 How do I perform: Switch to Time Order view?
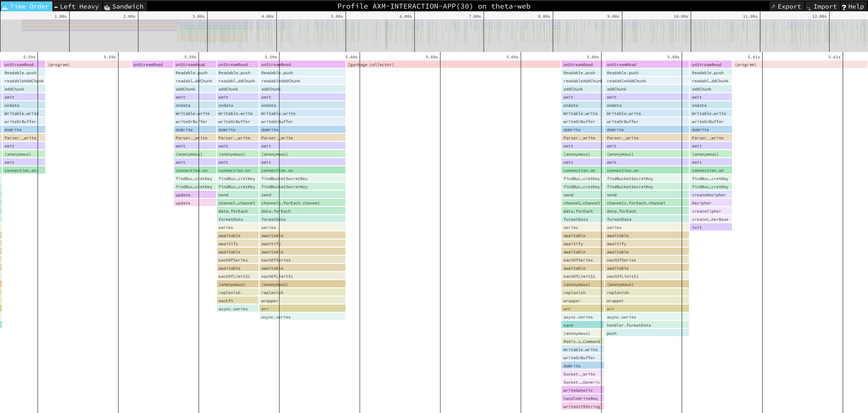tap(26, 6)
